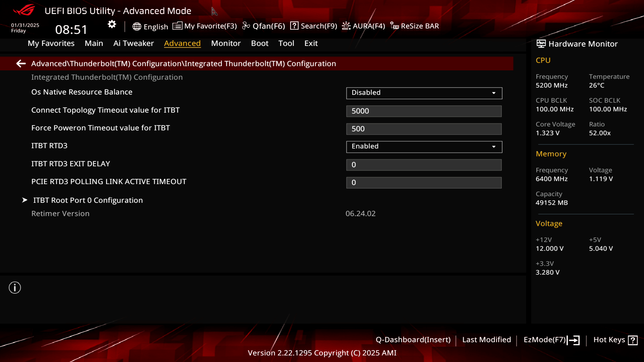Open Q-Dashboard(Insert)
Viewport: 644px width, 362px height.
coord(413,340)
